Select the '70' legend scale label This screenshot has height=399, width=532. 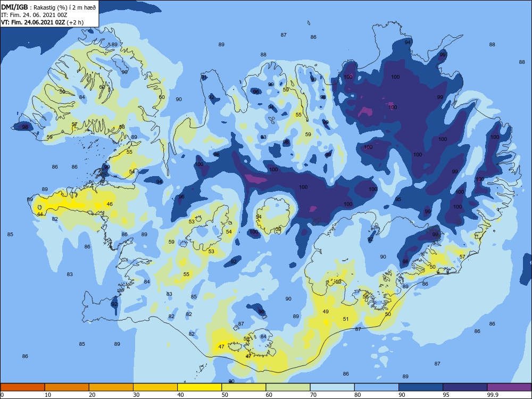313,395
